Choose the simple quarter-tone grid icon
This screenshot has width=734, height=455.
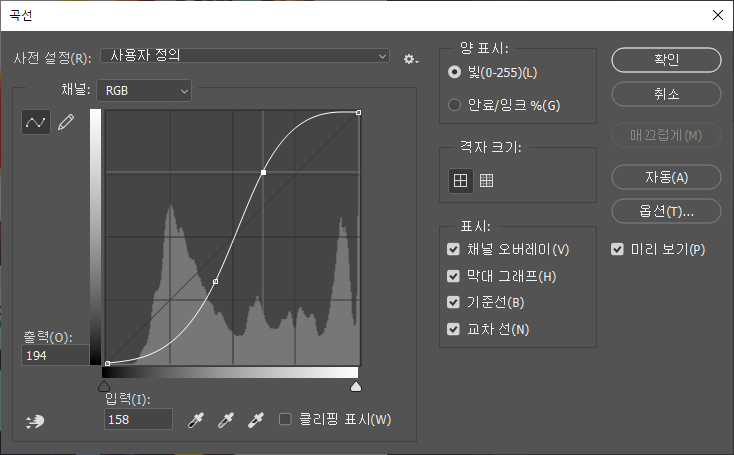(x=461, y=180)
